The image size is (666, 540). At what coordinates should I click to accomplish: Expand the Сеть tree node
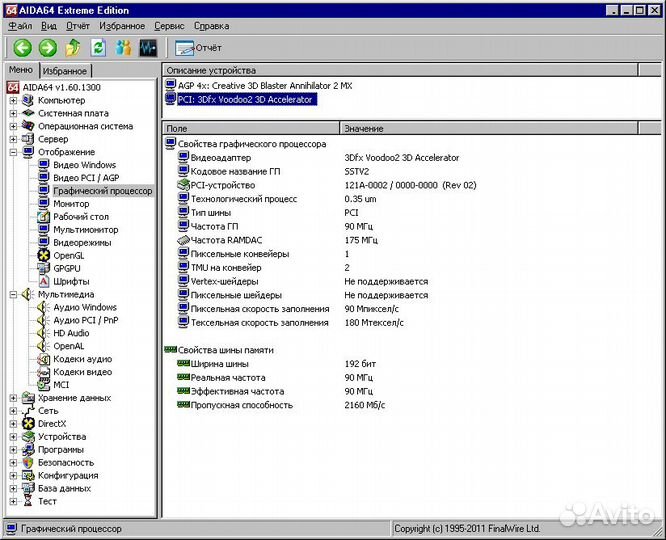pyautogui.click(x=13, y=411)
